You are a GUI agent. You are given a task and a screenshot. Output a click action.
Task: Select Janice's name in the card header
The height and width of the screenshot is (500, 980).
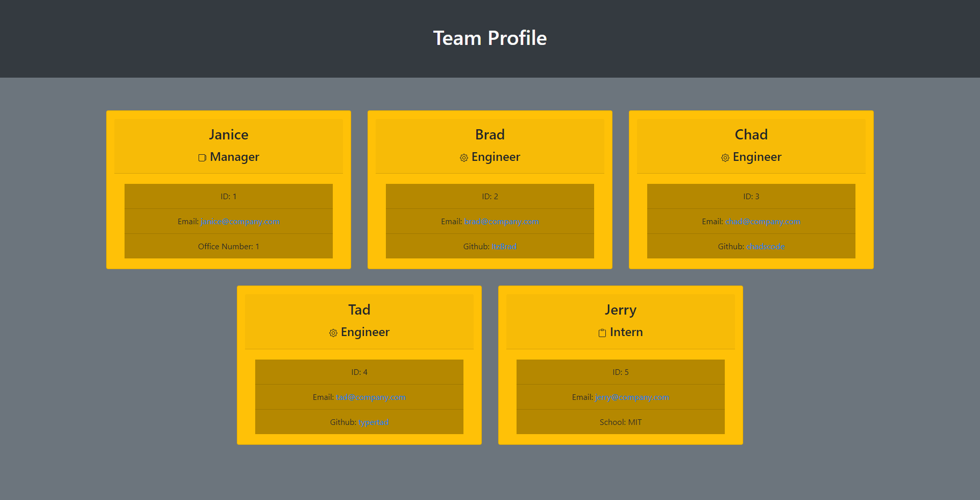(x=228, y=135)
